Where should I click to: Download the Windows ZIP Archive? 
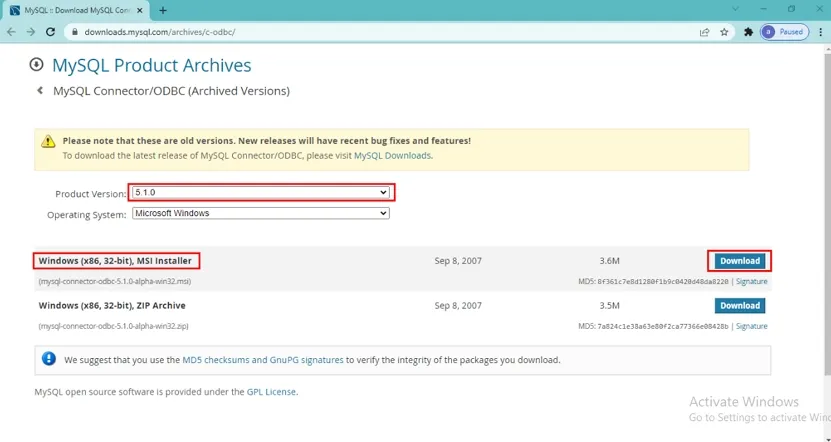click(739, 305)
